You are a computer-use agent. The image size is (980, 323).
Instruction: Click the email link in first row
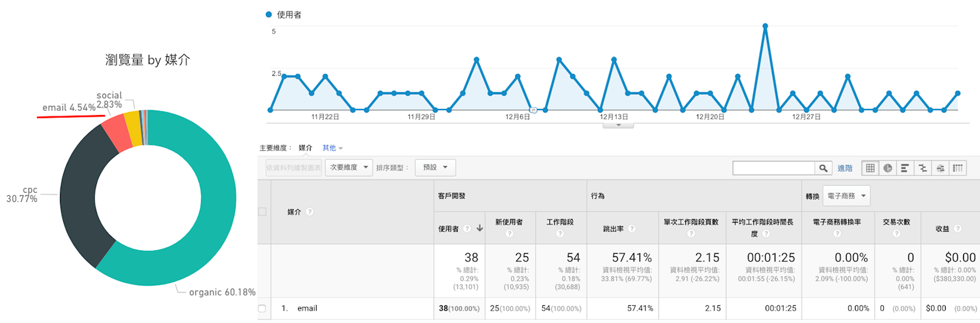[x=307, y=308]
